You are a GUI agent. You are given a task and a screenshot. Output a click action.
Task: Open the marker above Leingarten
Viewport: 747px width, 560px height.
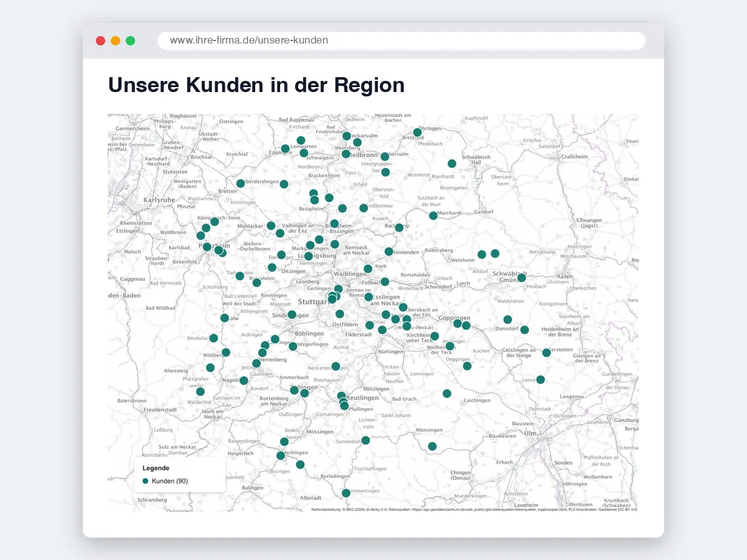coord(301,140)
